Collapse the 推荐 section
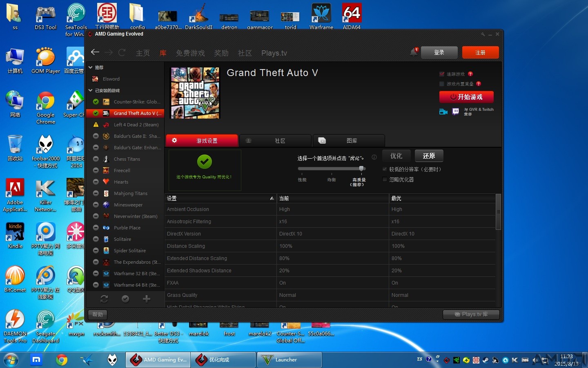Image resolution: width=588 pixels, height=368 pixels. click(x=91, y=67)
